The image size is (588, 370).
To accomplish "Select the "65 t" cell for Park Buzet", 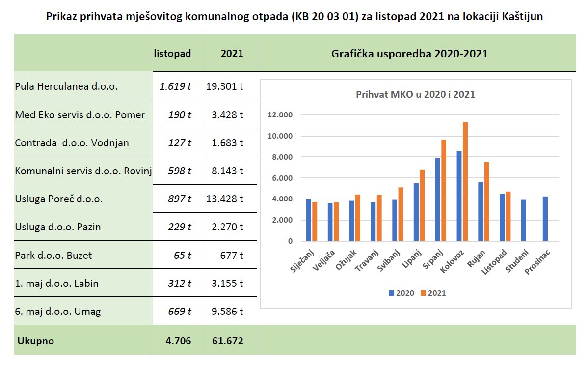I will pos(182,255).
